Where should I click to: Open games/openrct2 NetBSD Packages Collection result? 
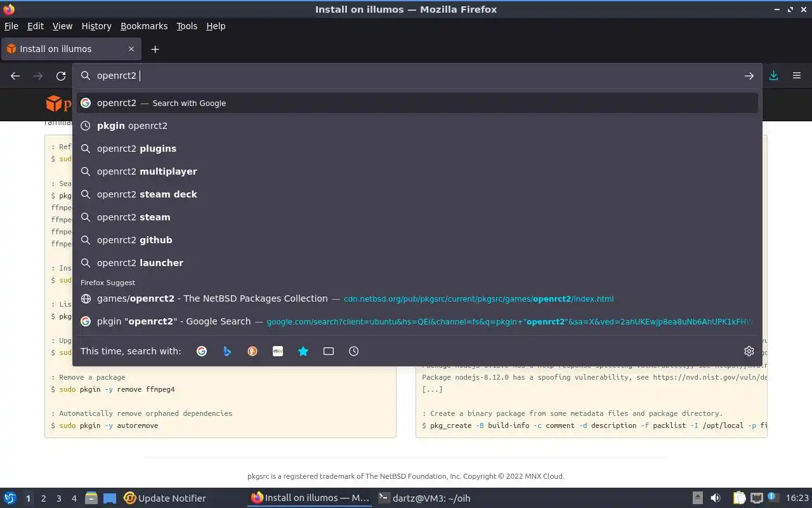tap(417, 298)
